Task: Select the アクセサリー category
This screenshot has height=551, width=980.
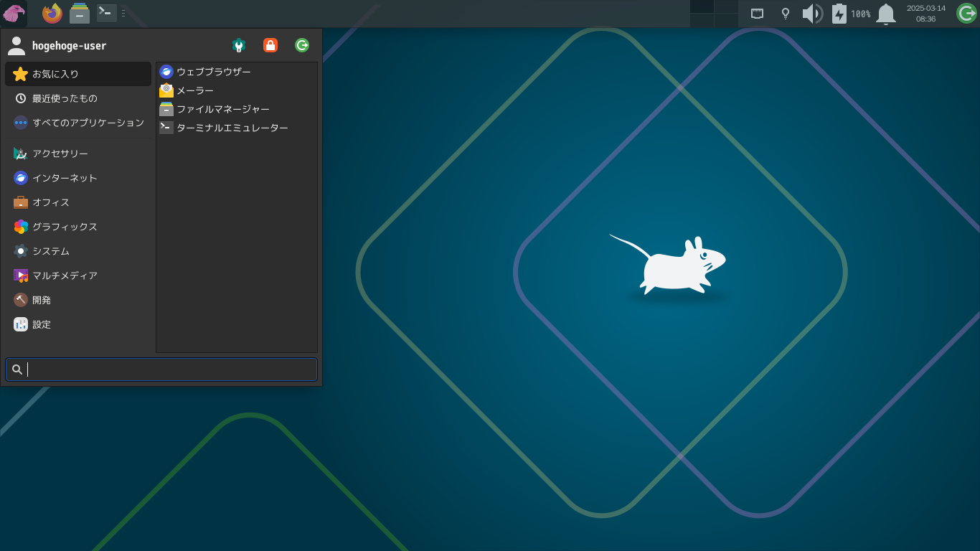Action: point(78,154)
